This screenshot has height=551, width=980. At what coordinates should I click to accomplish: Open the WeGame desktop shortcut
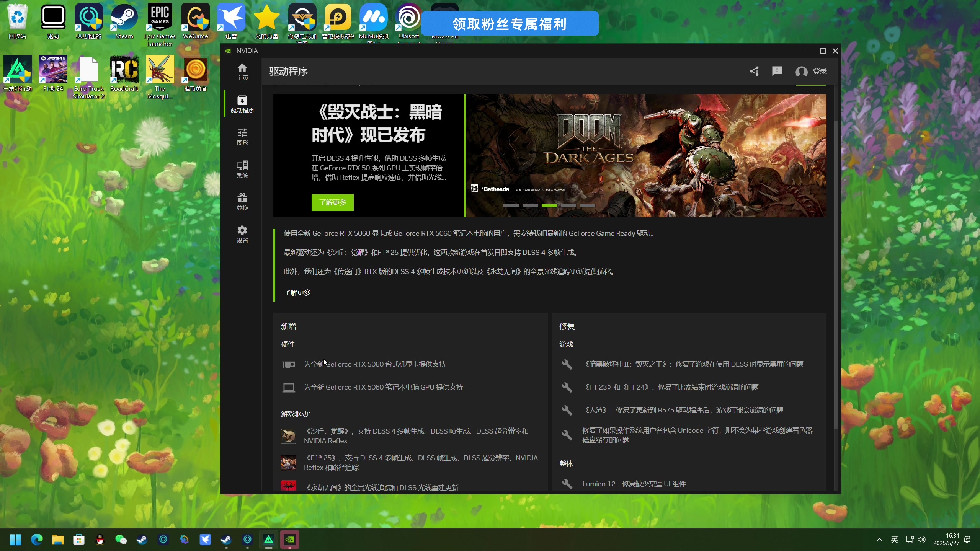[196, 21]
